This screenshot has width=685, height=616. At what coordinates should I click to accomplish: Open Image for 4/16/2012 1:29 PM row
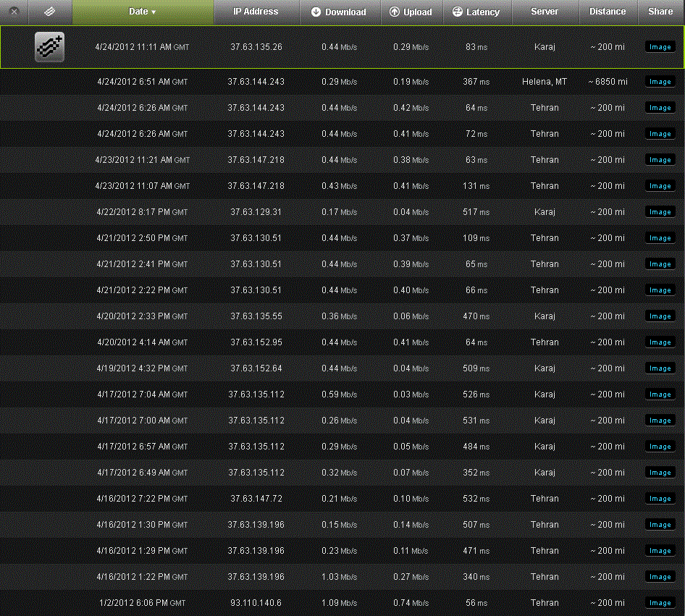pos(660,551)
